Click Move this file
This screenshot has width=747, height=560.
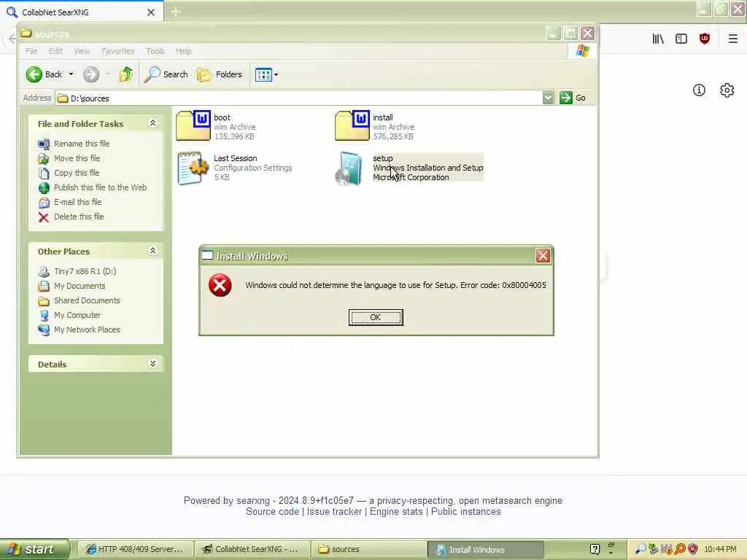pyautogui.click(x=77, y=158)
